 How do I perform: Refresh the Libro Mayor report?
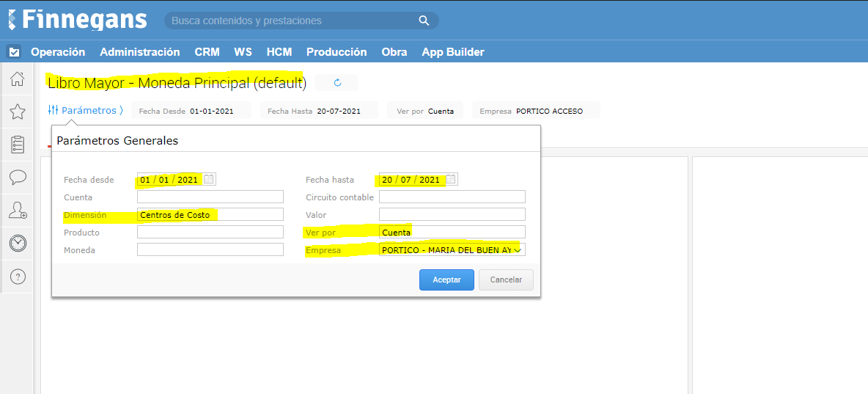[337, 83]
